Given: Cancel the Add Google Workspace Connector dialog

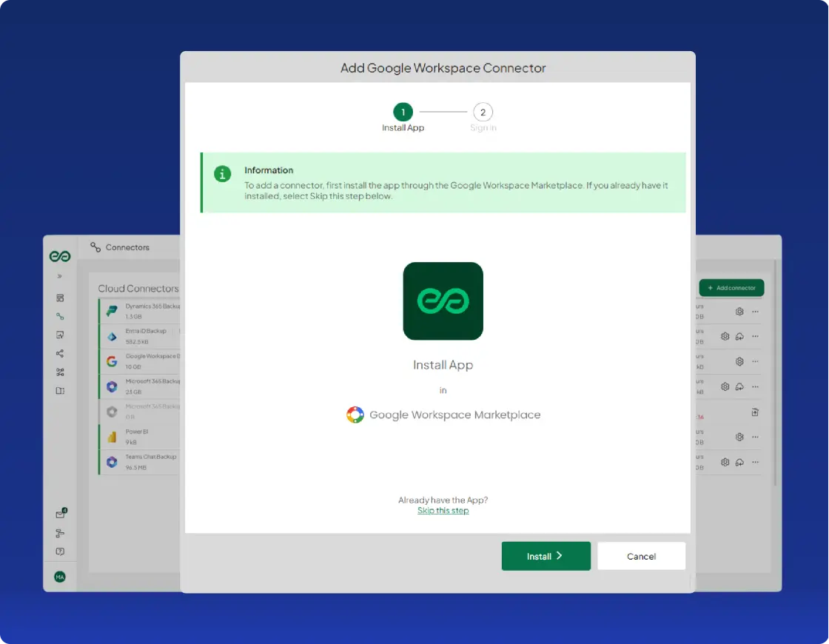Looking at the screenshot, I should (641, 556).
